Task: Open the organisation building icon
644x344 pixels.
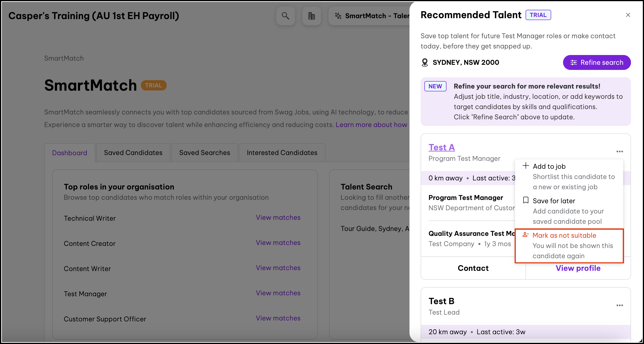Action: point(311,16)
